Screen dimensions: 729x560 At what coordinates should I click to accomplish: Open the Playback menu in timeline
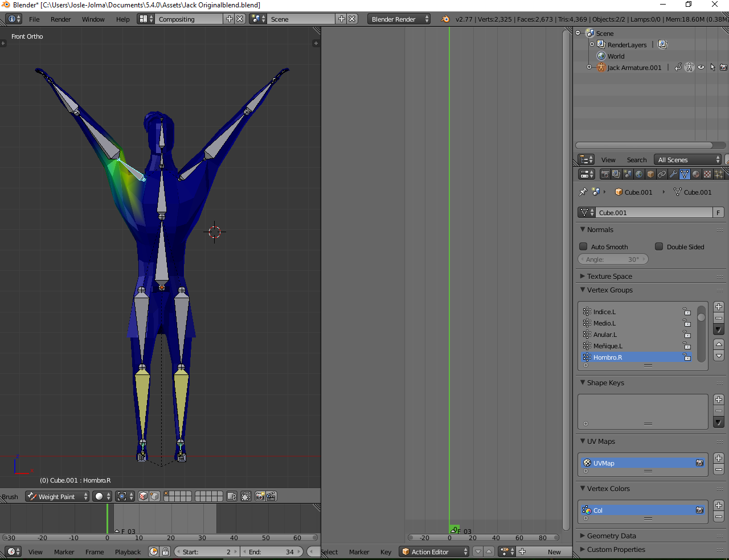[128, 552]
